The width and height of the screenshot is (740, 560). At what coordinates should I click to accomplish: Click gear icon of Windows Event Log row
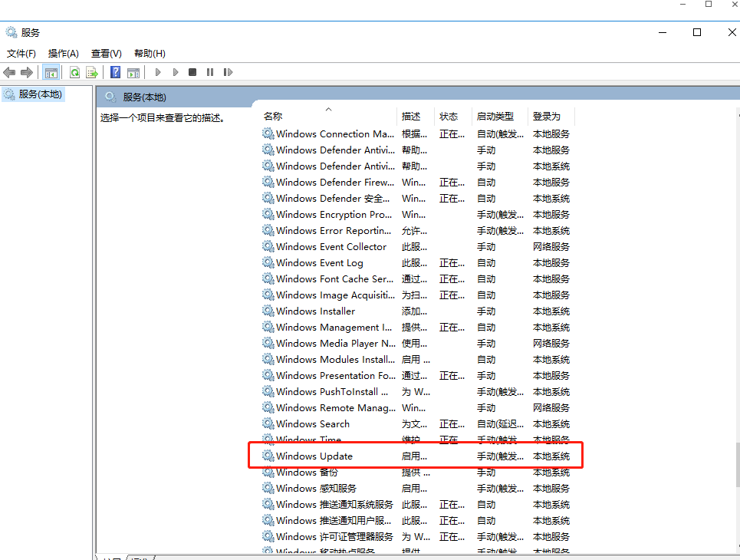point(268,262)
